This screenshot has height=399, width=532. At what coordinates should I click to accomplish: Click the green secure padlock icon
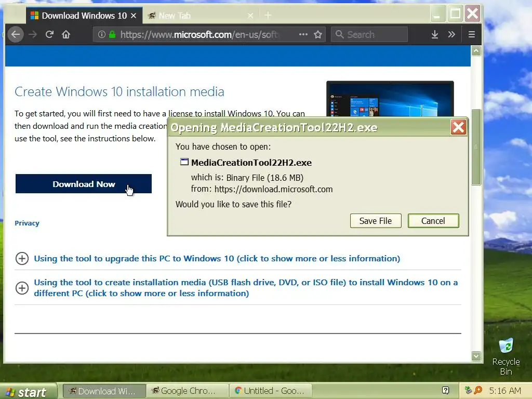tap(112, 34)
